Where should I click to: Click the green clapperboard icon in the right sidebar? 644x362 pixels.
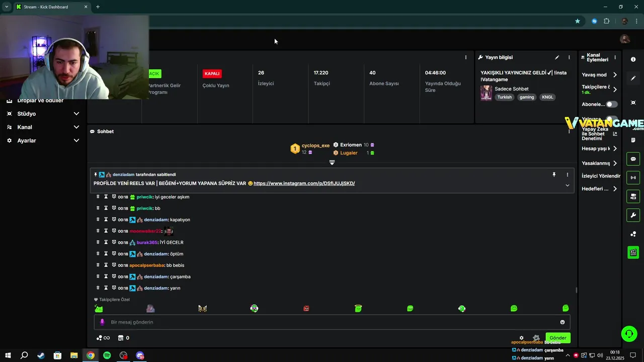(633, 252)
